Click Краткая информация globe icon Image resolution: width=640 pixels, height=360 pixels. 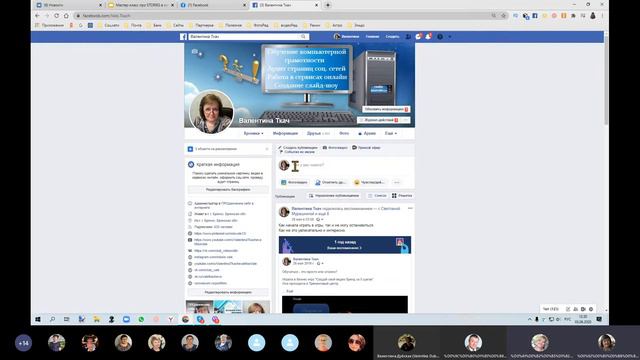coord(191,164)
